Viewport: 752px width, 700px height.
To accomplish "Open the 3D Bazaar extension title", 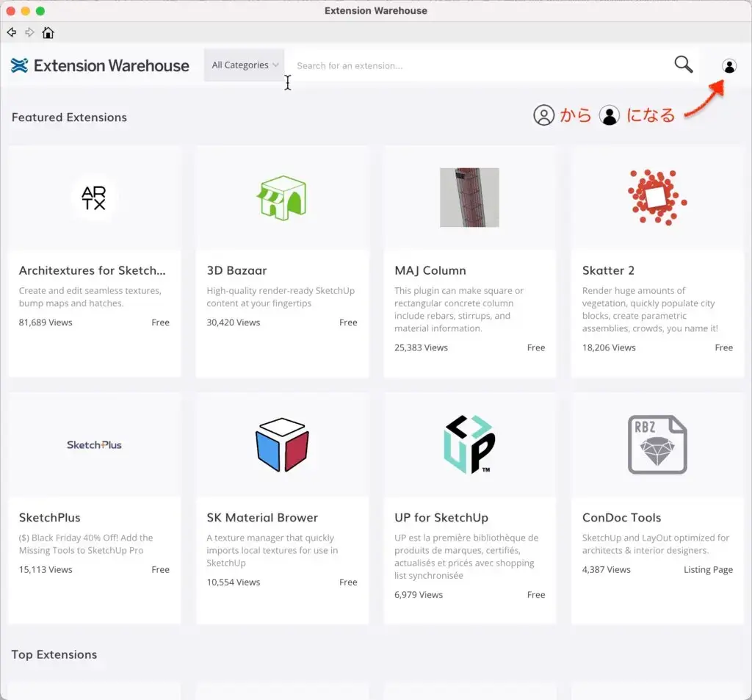I will 236,270.
